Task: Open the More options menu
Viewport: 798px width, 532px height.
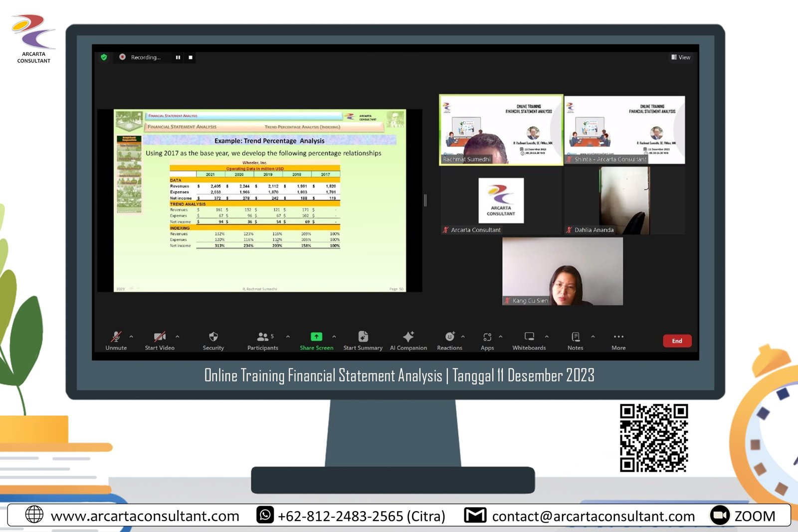Action: [618, 341]
